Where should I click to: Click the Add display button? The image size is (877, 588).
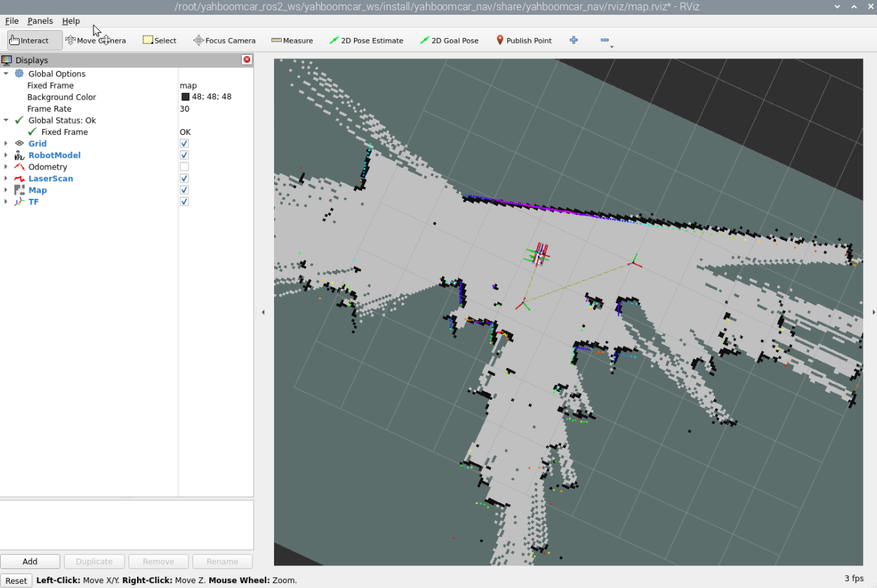pos(30,561)
